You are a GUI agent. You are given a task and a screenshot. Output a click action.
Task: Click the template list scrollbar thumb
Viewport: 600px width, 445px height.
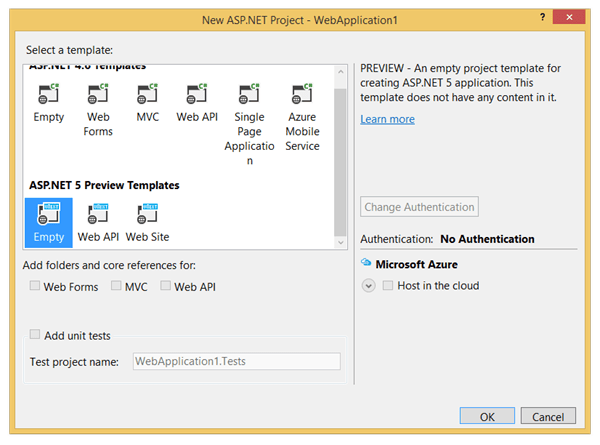tap(340, 162)
